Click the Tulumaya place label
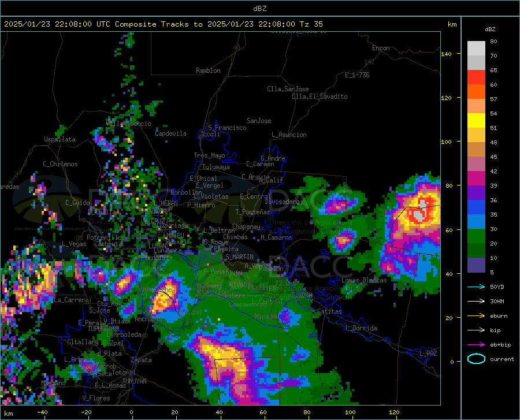This screenshot has height=420, width=520. (x=216, y=167)
